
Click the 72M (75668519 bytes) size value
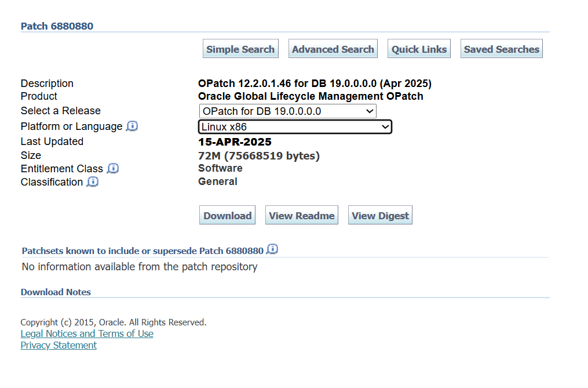pyautogui.click(x=259, y=155)
